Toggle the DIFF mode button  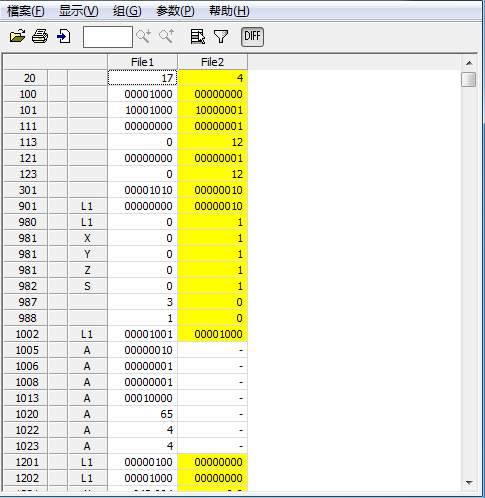coord(252,36)
